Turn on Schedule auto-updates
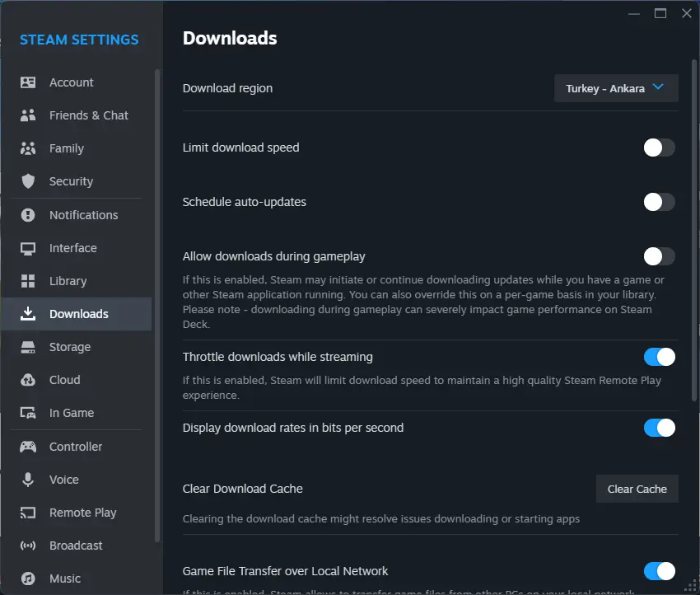The image size is (700, 595). click(x=659, y=202)
